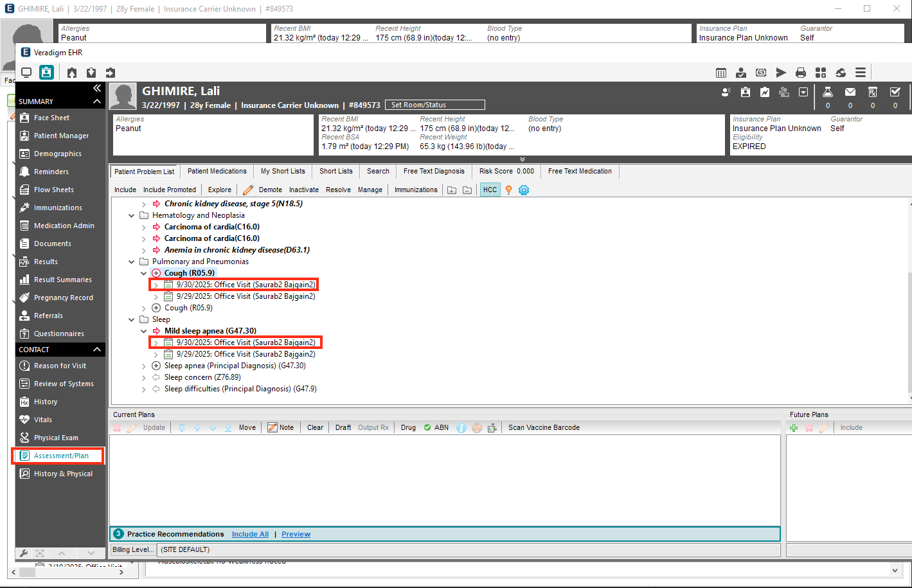The image size is (912, 588).
Task: Collapse the Hematology and Neoplasia folder
Action: 132,215
